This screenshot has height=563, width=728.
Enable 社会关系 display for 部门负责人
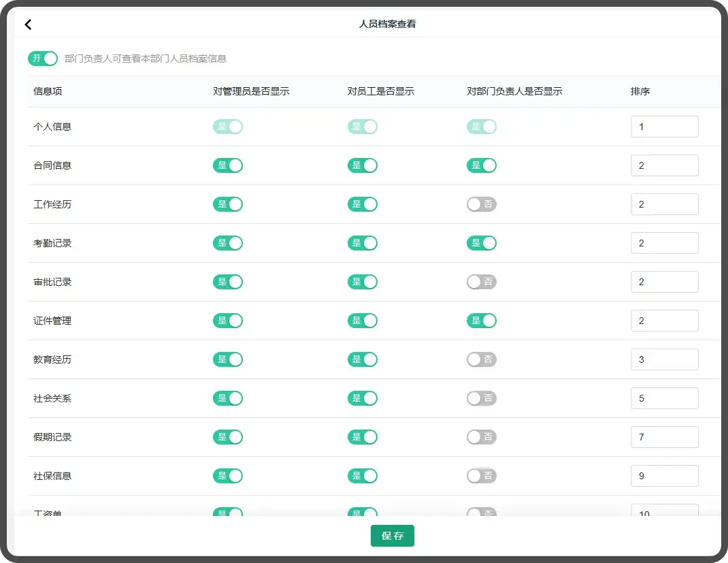[x=482, y=398]
